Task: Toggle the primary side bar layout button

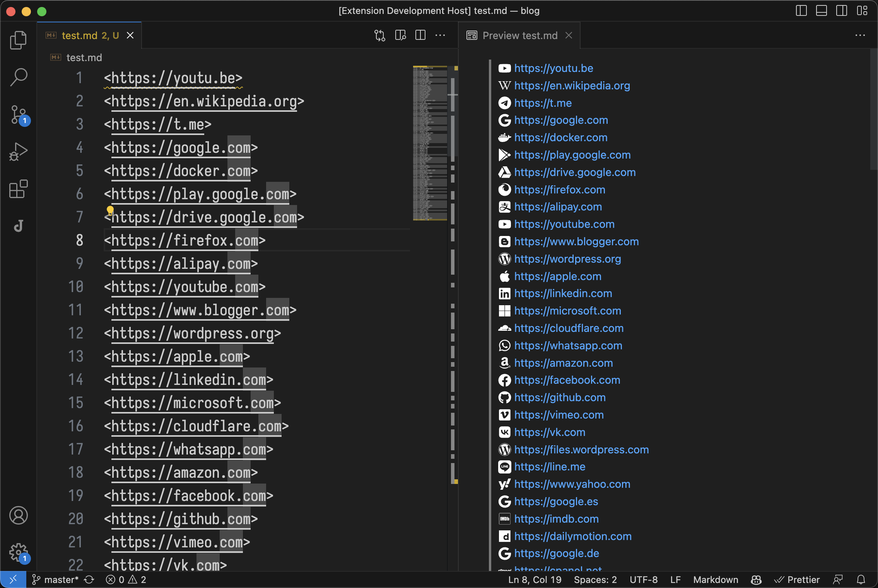Action: (801, 11)
